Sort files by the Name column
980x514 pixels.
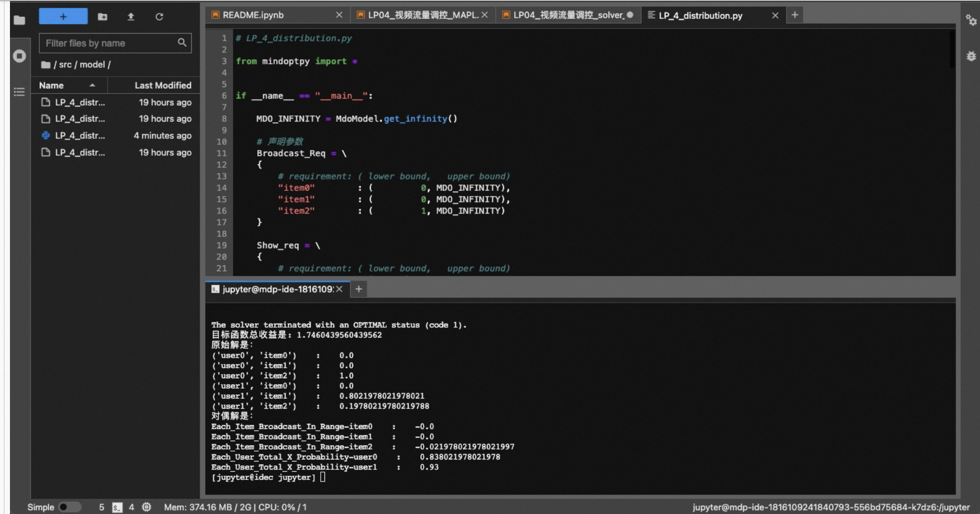click(x=51, y=85)
